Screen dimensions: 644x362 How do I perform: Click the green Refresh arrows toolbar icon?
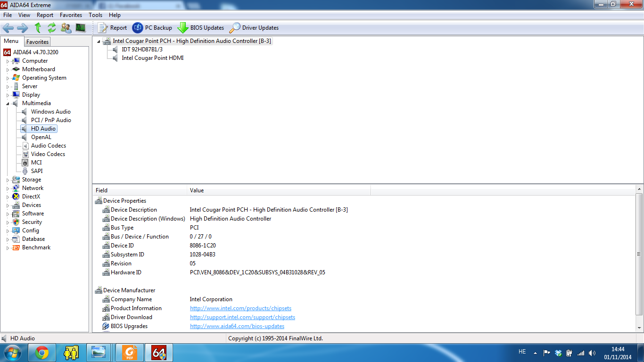(52, 28)
